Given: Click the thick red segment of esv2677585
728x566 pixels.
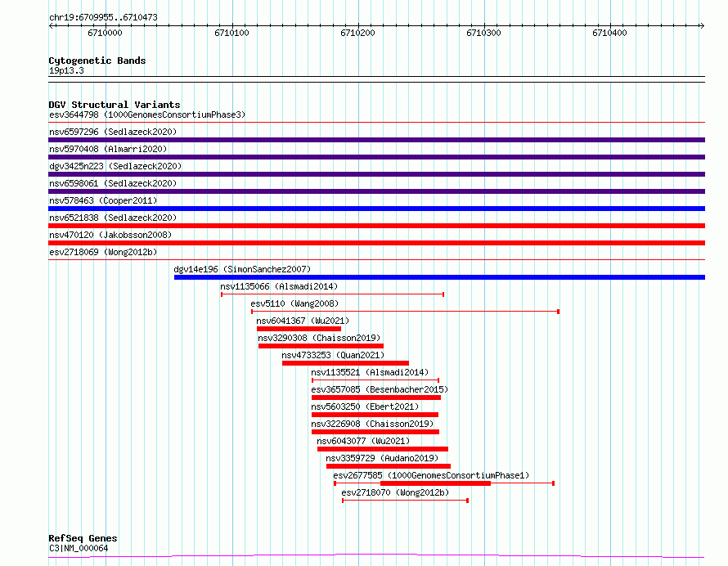Looking at the screenshot, I should (x=435, y=483).
